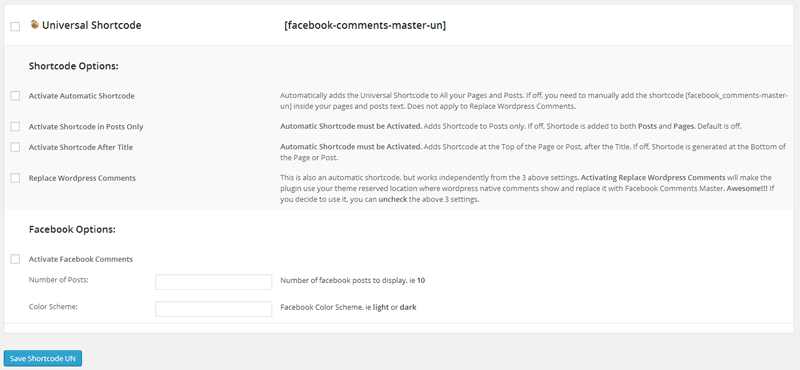Select the [facebook-comments-master-un] shortcode text

(365, 25)
